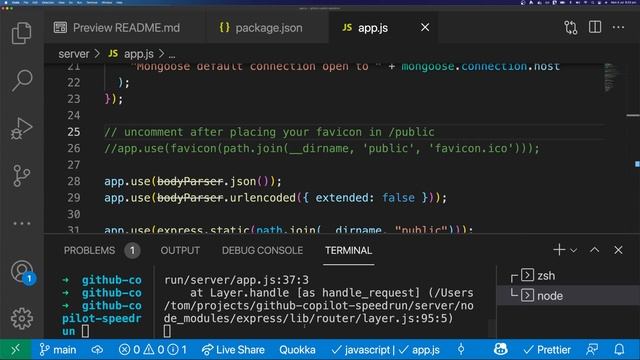Create a new terminal with plus icon
The height and width of the screenshot is (360, 640).
[559, 249]
